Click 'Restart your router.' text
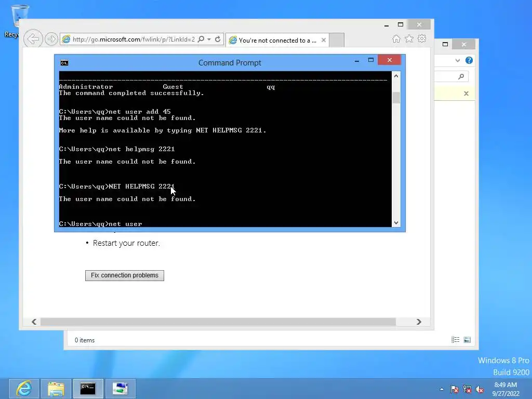 tap(126, 243)
